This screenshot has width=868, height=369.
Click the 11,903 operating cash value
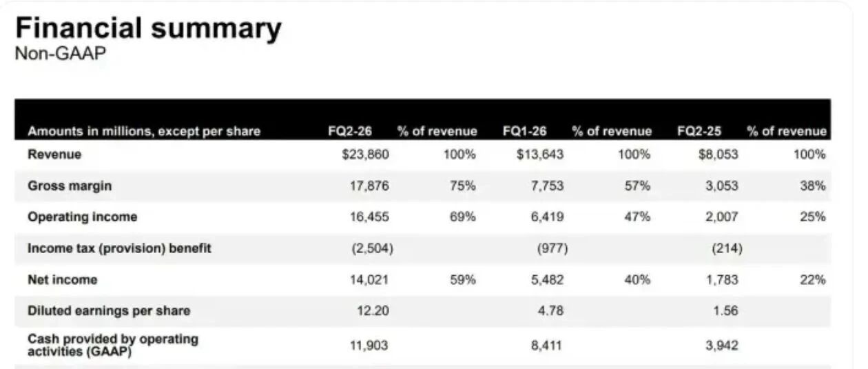(369, 346)
